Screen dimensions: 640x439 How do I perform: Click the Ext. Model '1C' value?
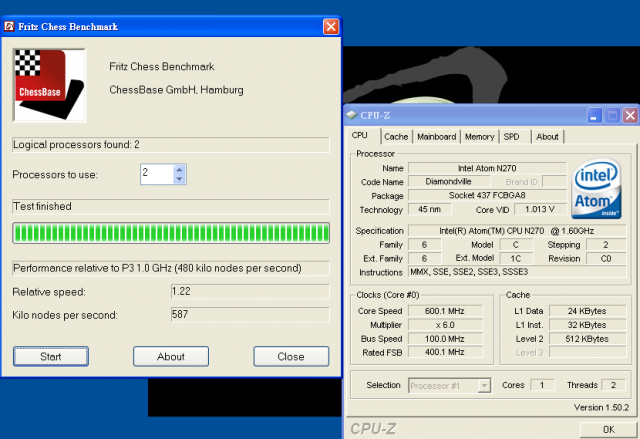(516, 259)
